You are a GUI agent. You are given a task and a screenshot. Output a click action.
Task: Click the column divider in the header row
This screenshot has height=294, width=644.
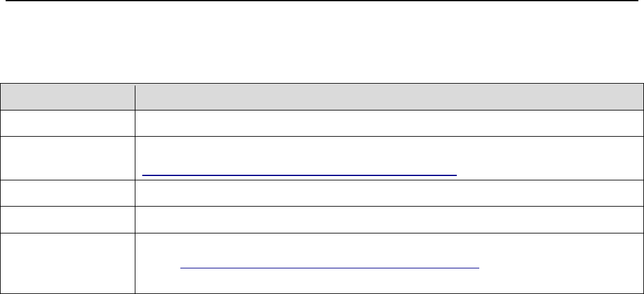click(135, 97)
